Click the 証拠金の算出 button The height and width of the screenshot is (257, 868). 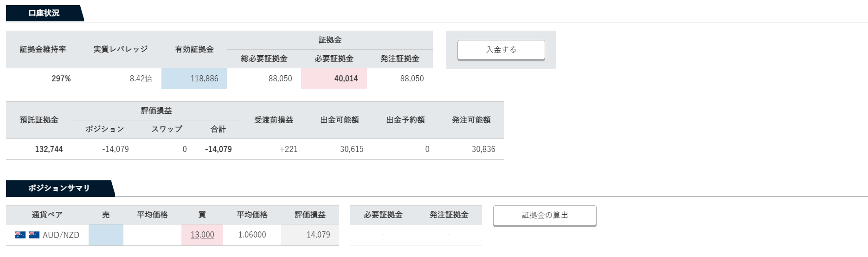coord(545,215)
